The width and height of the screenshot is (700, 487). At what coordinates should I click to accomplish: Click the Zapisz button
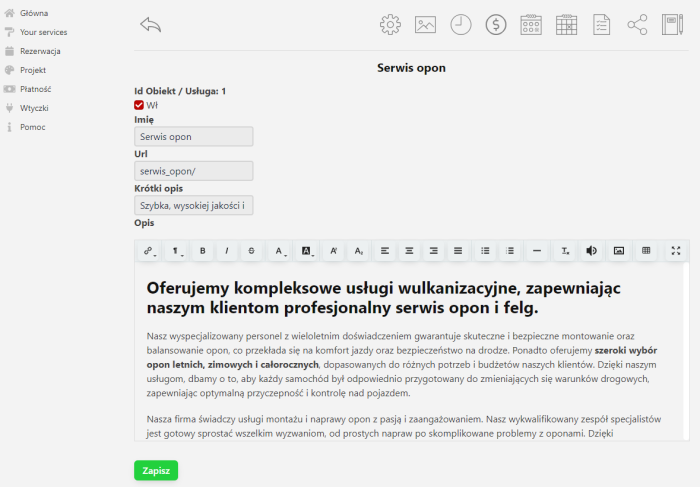[155, 470]
